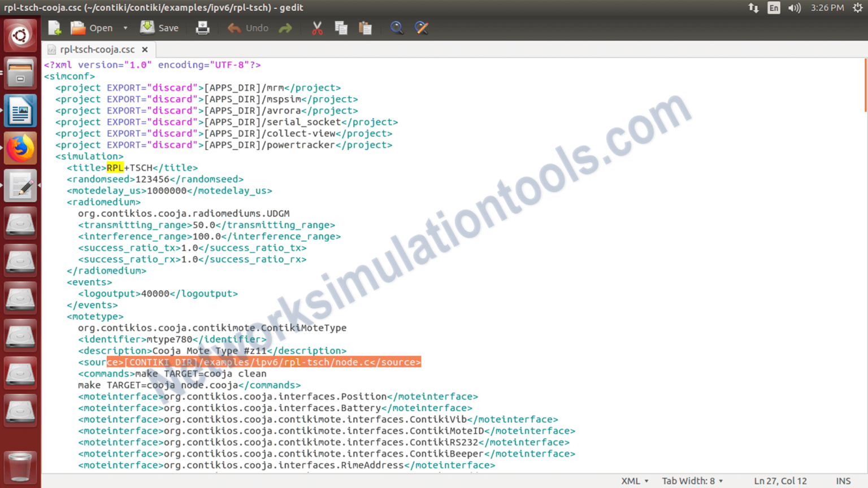Open the XML highlighting mode dropdown

634,481
